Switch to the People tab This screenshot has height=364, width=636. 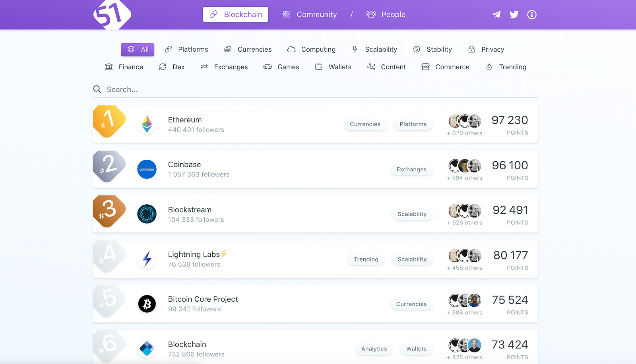click(386, 15)
